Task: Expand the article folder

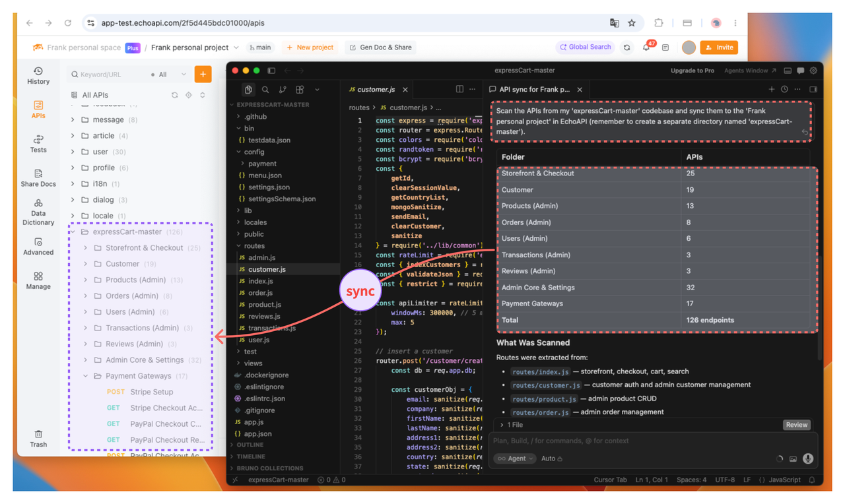Action: click(73, 136)
